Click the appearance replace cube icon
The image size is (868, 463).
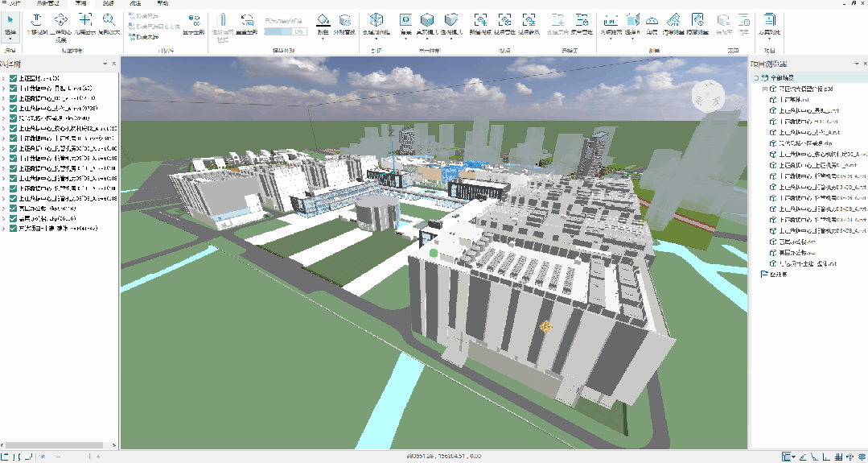pyautogui.click(x=344, y=20)
